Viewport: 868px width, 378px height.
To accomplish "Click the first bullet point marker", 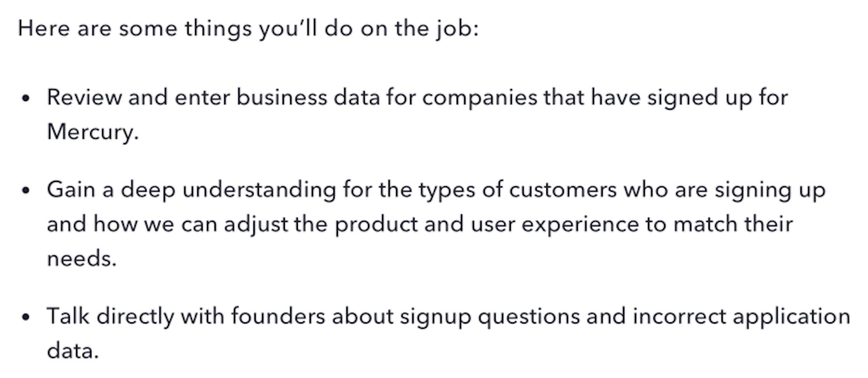I will 25,99.
